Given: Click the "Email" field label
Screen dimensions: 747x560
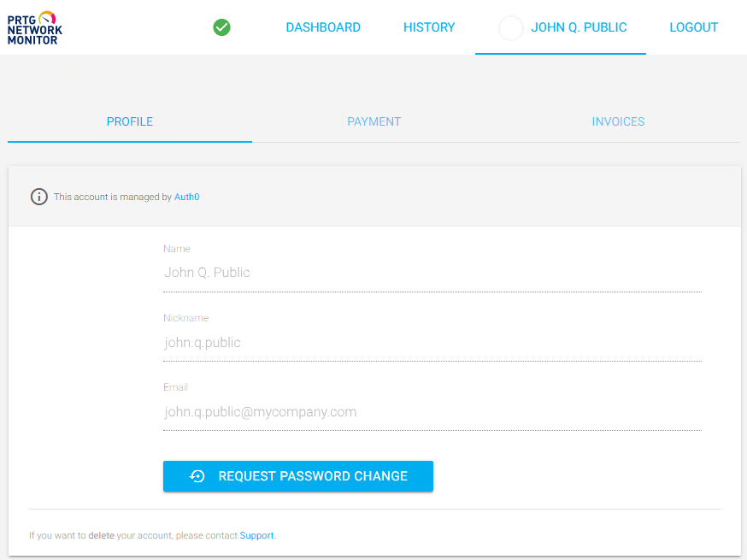Looking at the screenshot, I should (176, 387).
